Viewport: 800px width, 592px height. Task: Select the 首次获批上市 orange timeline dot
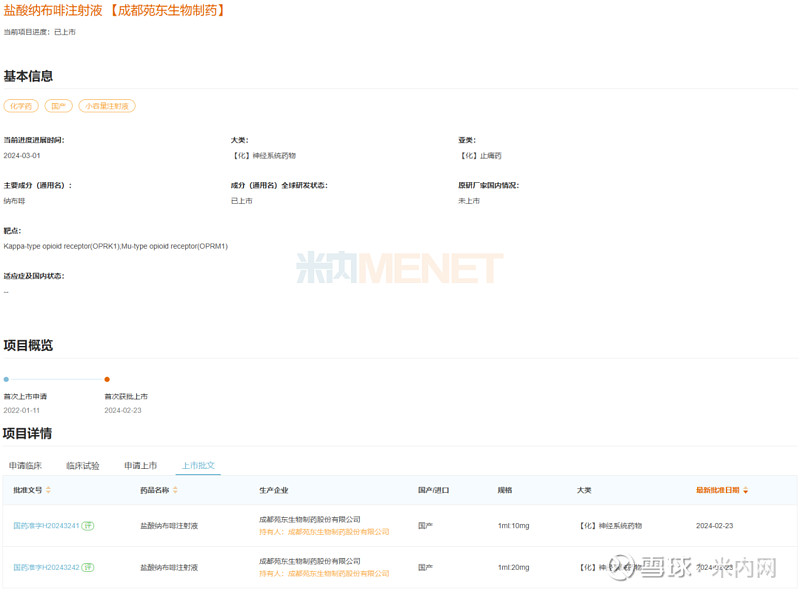click(x=107, y=379)
